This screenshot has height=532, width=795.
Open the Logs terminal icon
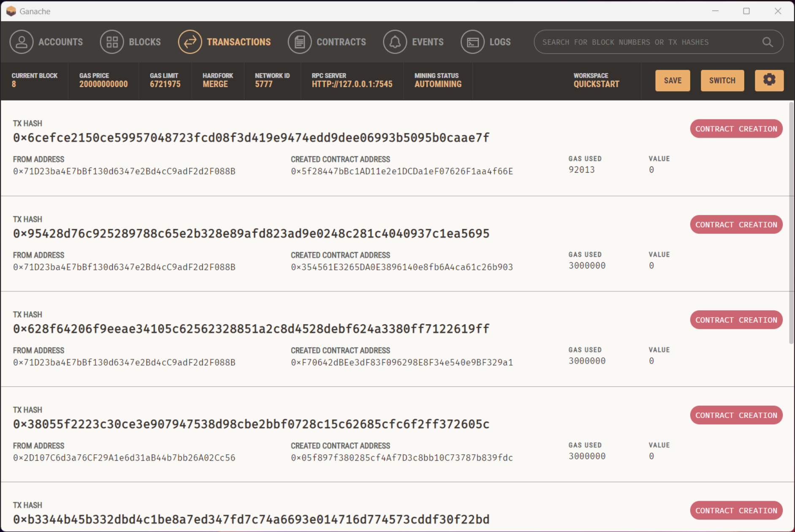click(472, 42)
